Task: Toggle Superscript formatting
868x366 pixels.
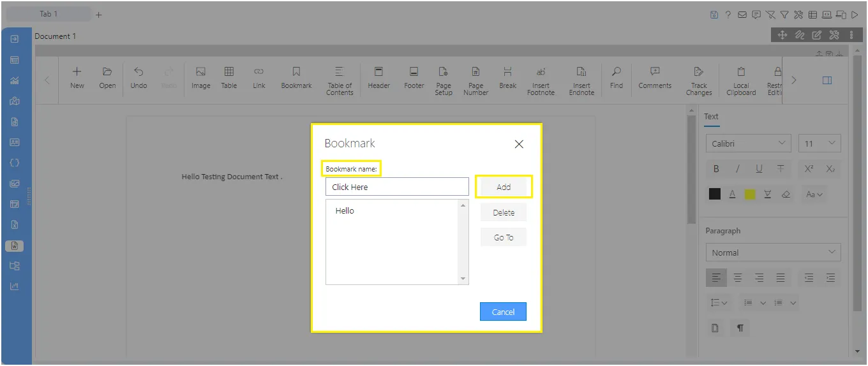Action: click(x=809, y=169)
